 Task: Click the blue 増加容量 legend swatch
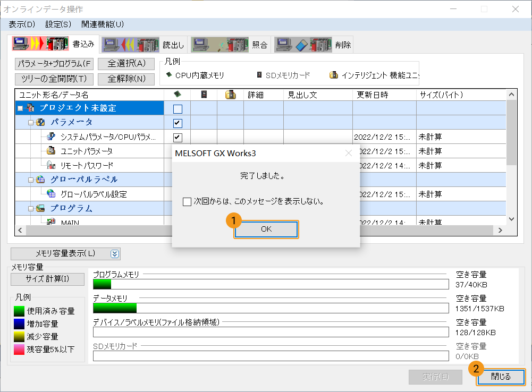tap(19, 324)
